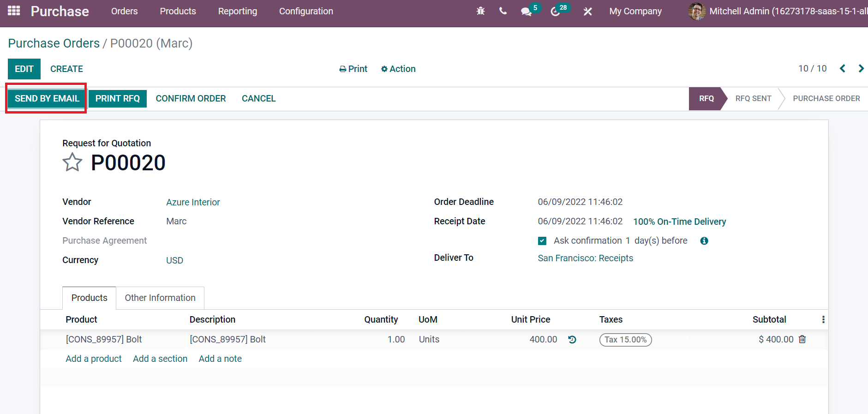Image resolution: width=868 pixels, height=414 pixels.
Task: Open the Purchase app title
Action: [60, 11]
